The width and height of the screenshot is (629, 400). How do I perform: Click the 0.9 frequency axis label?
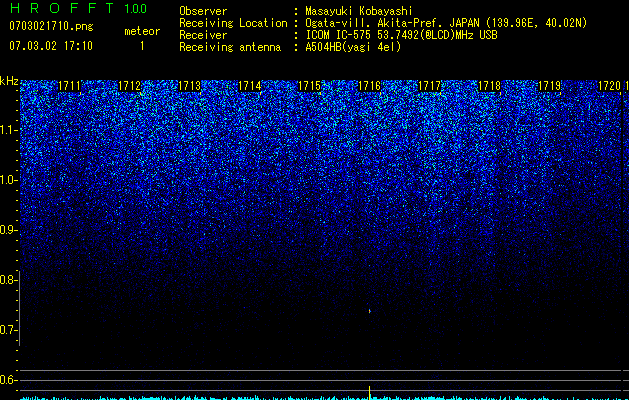coord(7,230)
